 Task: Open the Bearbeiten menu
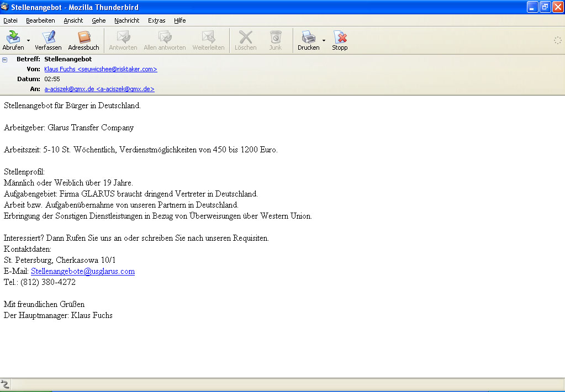click(40, 20)
